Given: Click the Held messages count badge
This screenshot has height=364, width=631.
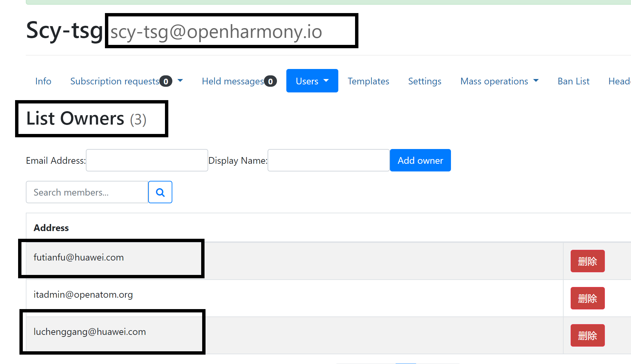Looking at the screenshot, I should [x=270, y=81].
